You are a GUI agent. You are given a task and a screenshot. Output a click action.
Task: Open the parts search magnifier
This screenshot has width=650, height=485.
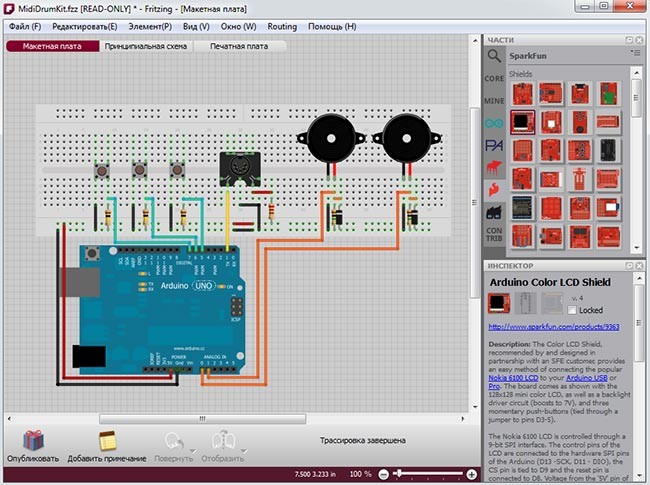(x=494, y=56)
